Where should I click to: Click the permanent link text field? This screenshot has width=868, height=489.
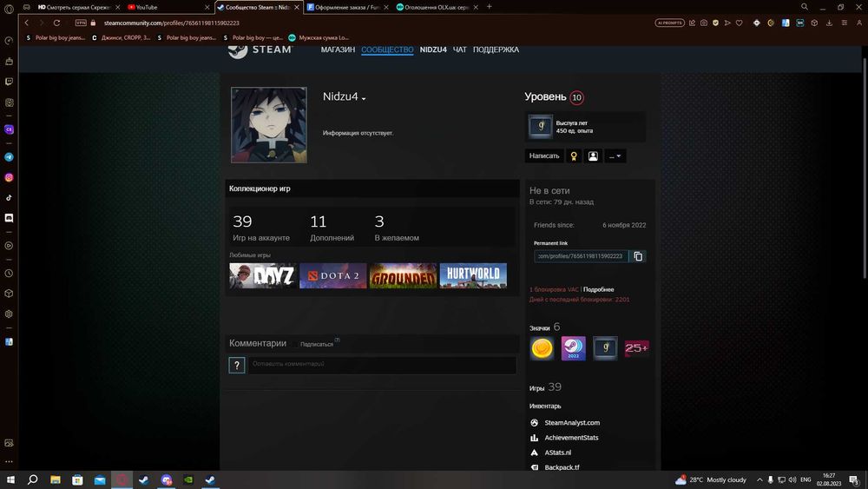(x=582, y=256)
